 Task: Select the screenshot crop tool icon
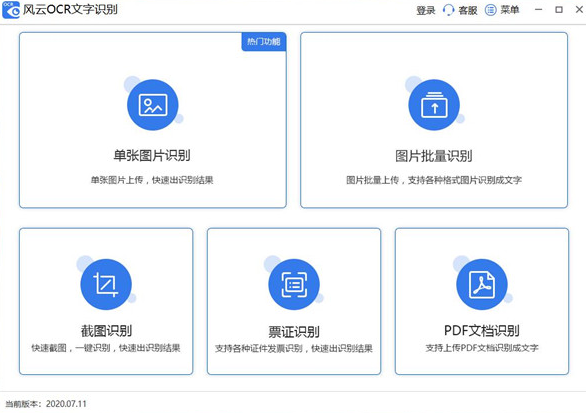(106, 284)
